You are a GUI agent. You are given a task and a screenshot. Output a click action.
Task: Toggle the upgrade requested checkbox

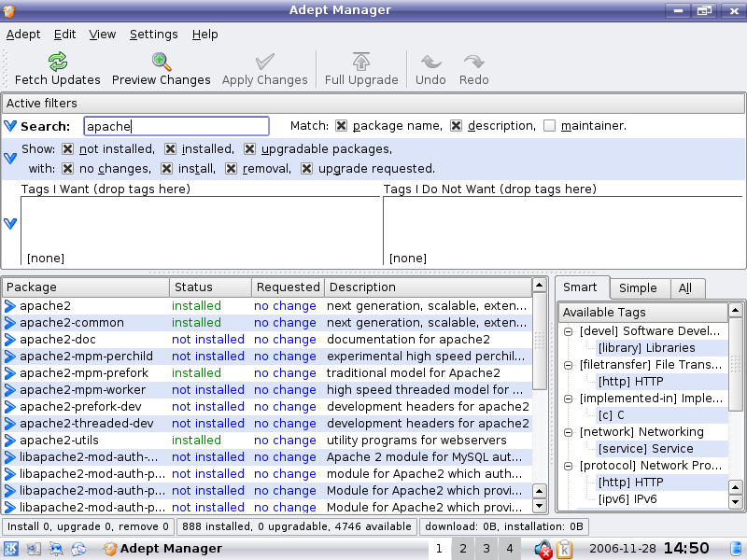[x=307, y=169]
